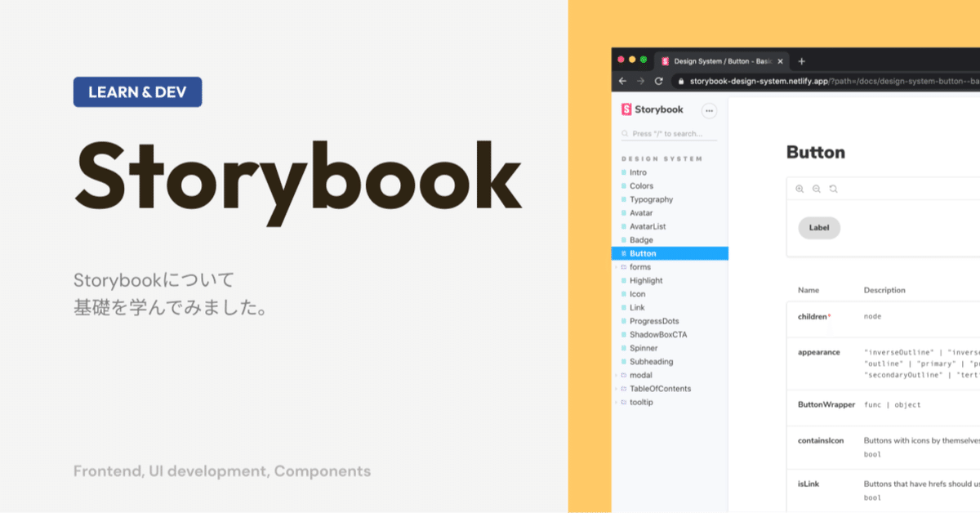Click the Storybook logo in sidebar

pos(653,109)
